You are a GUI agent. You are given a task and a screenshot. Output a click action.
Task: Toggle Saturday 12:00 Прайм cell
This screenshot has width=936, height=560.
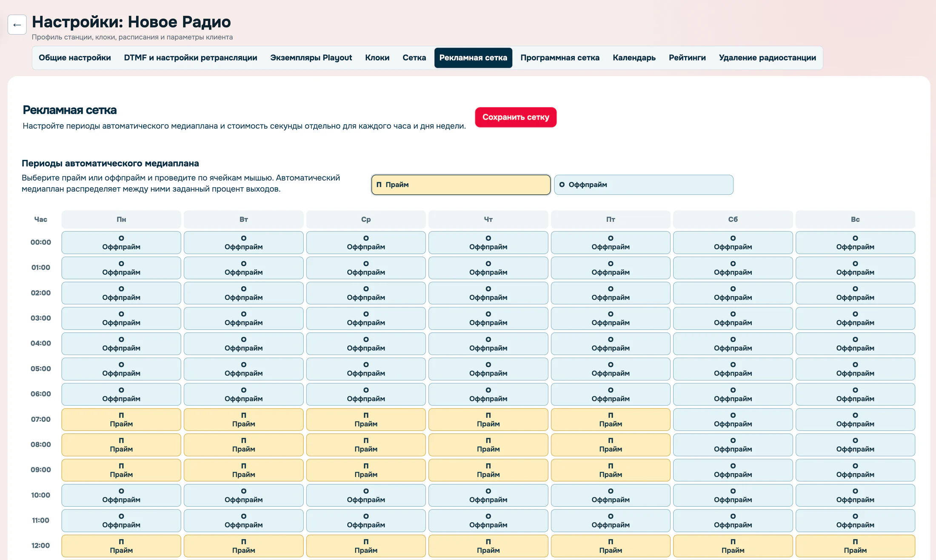(733, 546)
